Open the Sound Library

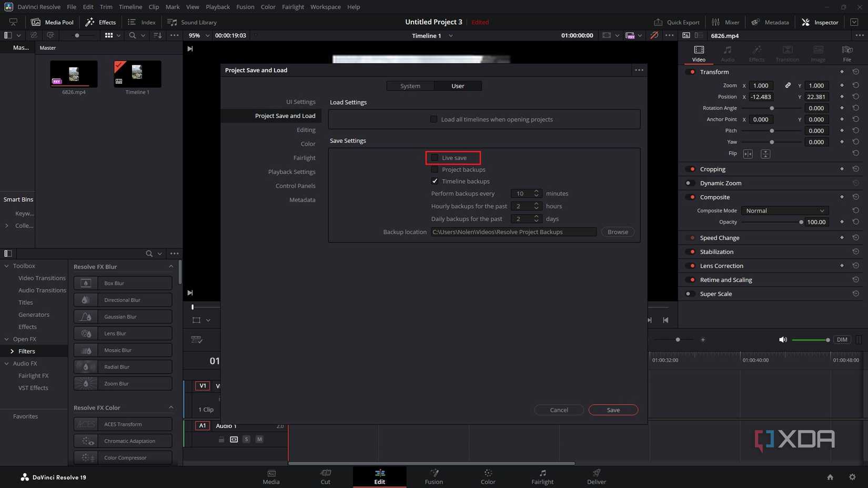click(x=191, y=22)
